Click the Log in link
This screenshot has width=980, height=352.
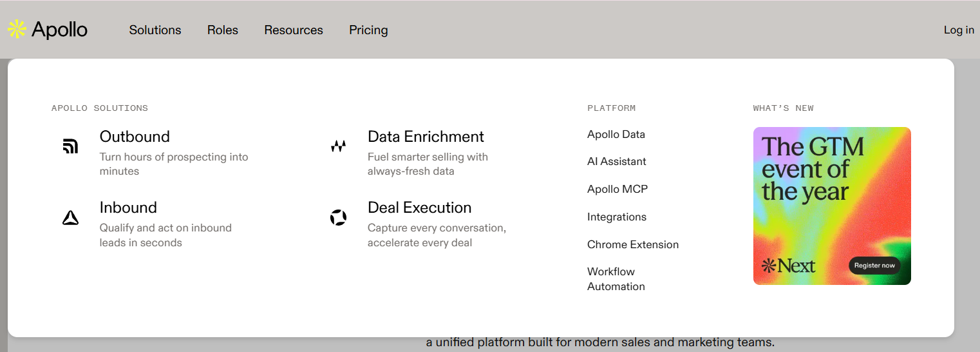pyautogui.click(x=959, y=30)
